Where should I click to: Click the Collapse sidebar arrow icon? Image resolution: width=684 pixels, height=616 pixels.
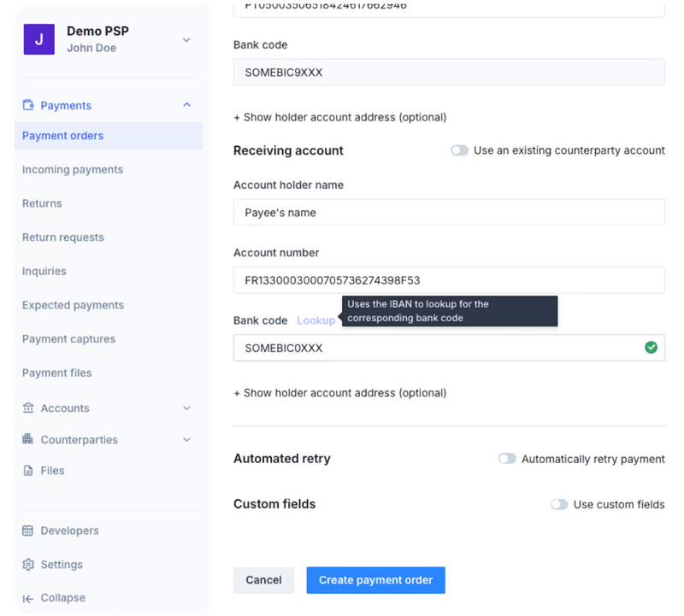point(28,598)
